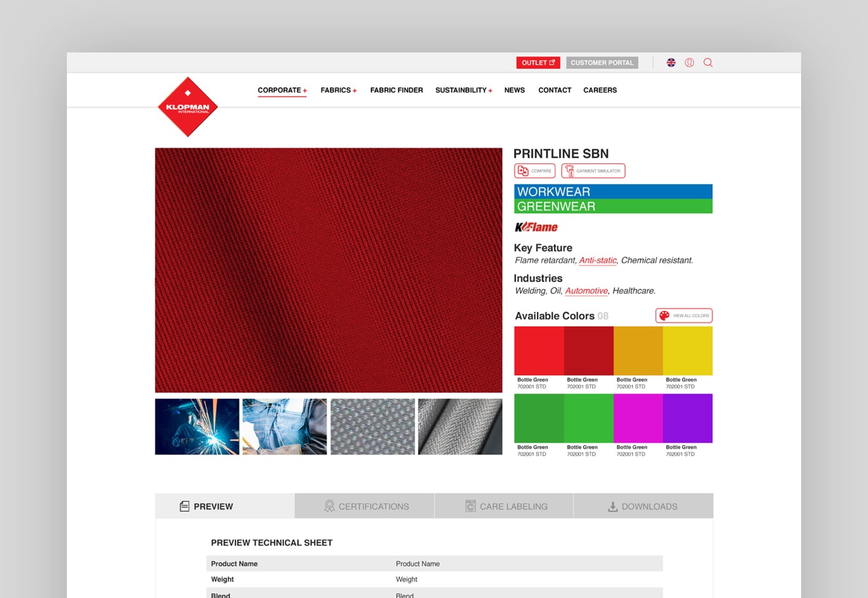868x598 pixels.
Task: Select the magenta color swatch
Action: point(638,418)
